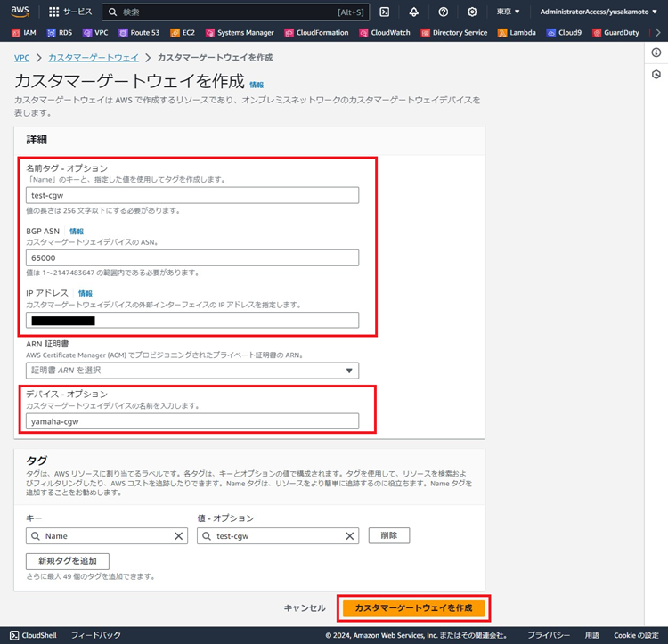Open CloudShell icon in top navigation bar
This screenshot has height=644, width=668.
(384, 12)
